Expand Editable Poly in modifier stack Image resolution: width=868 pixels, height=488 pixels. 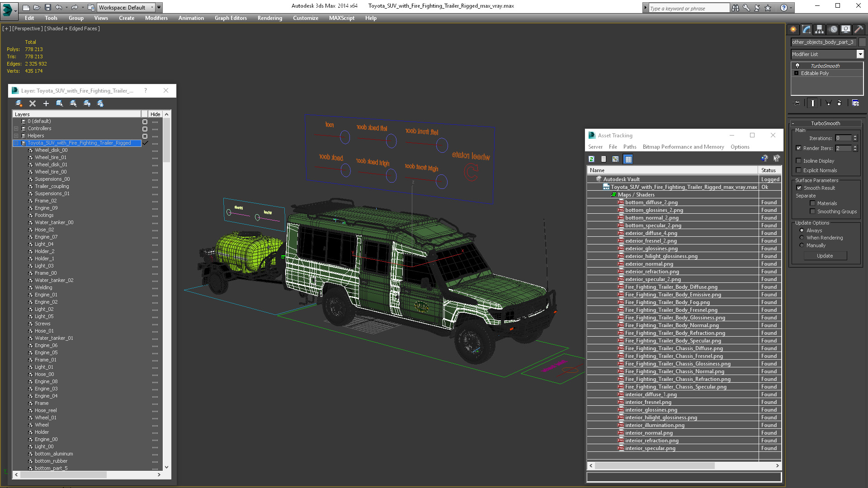click(x=797, y=73)
